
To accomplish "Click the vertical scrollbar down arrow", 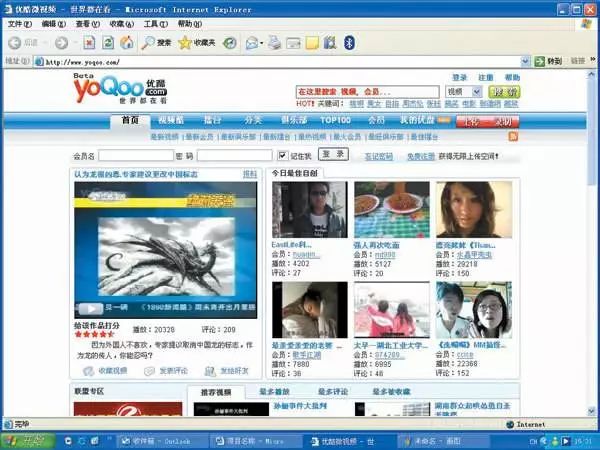I will pyautogui.click(x=592, y=411).
